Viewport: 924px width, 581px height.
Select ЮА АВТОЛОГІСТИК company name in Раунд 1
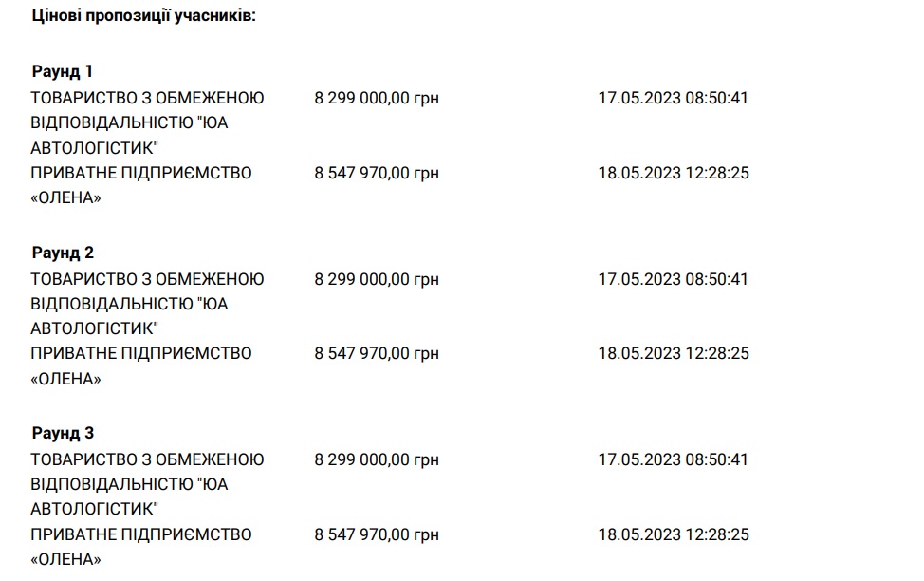[147, 122]
